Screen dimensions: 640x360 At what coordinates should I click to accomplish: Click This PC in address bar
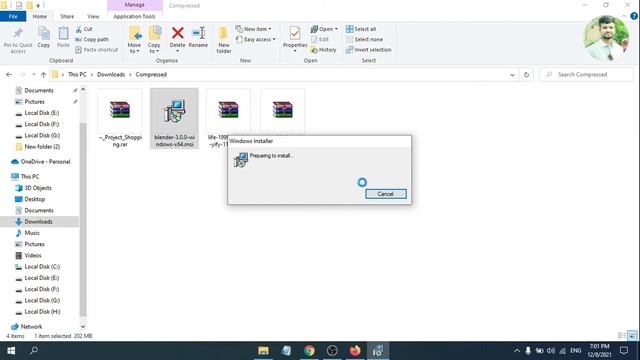(x=77, y=75)
